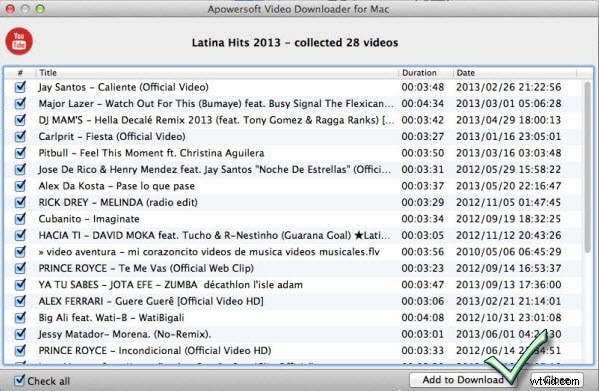This screenshot has height=391, width=599.
Task: Click title RICK DREY - MELINDA (radio edit)
Action: click(x=118, y=202)
